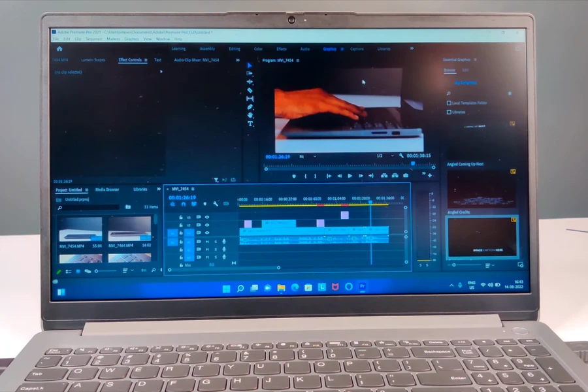Click the Program monitor scrubber playhead

(413, 164)
